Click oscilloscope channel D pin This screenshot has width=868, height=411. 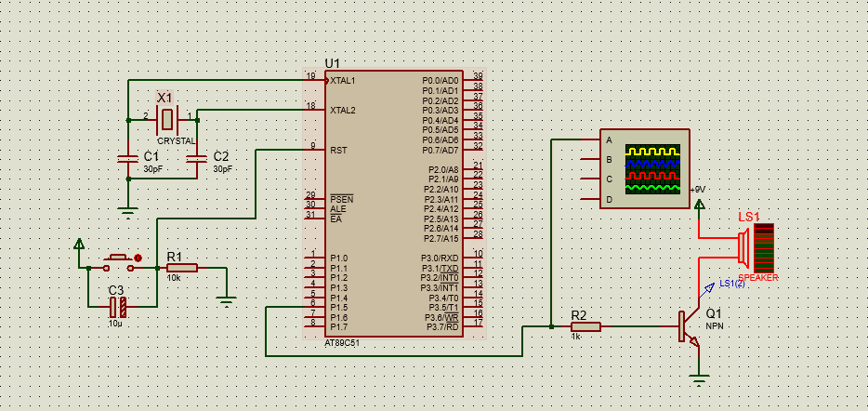[590, 199]
